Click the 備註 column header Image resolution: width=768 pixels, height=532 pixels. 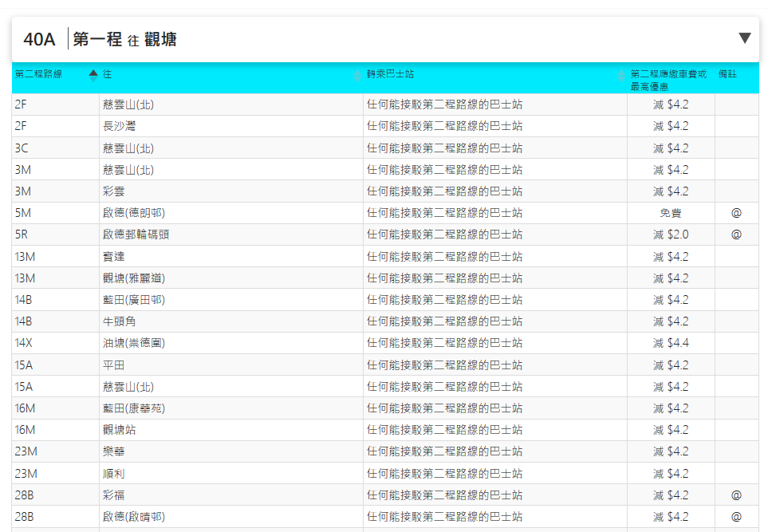click(x=727, y=74)
